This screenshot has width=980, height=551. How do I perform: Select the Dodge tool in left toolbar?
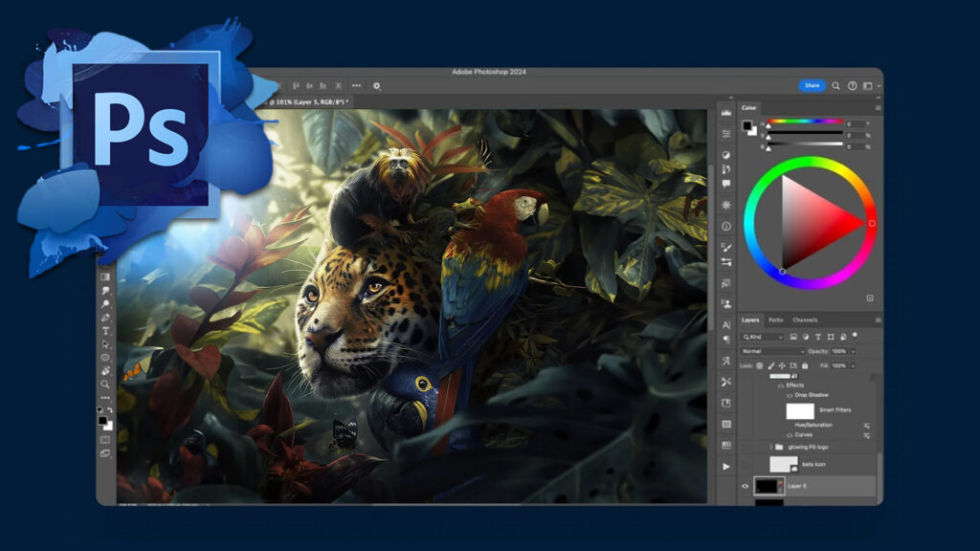pyautogui.click(x=105, y=304)
